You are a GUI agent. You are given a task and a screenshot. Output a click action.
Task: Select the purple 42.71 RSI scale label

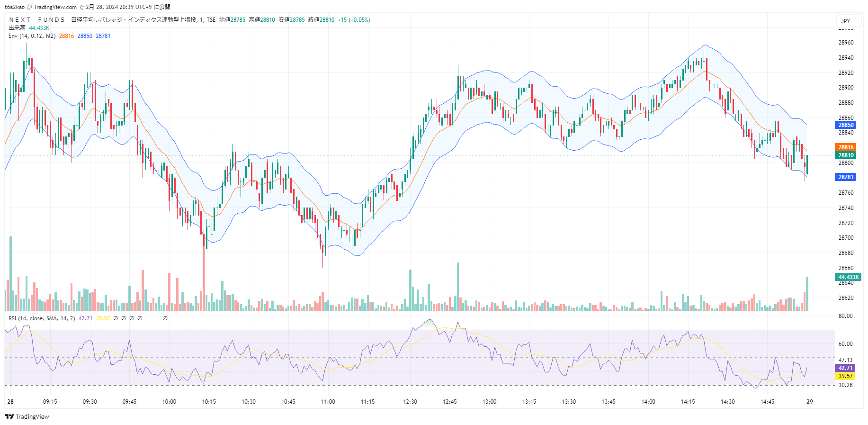point(845,368)
